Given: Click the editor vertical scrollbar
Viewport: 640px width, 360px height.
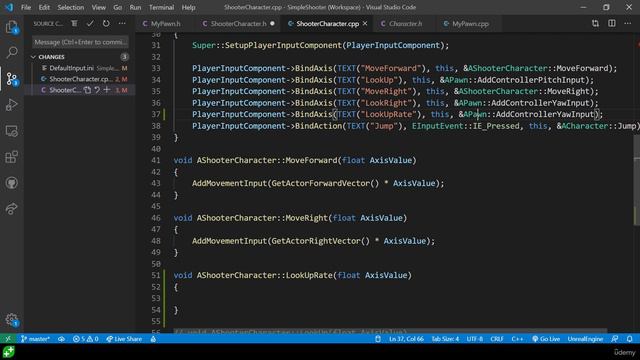Looking at the screenshot, I should pyautogui.click(x=637, y=180).
